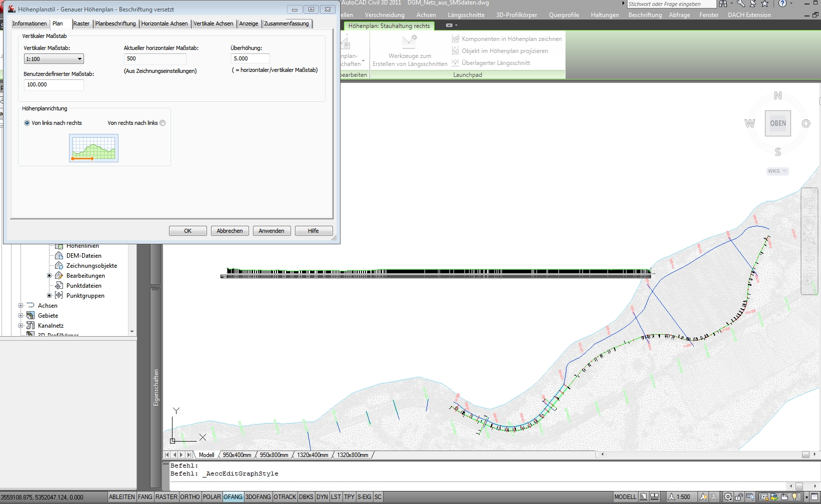Click the Gebiete site icon
This screenshot has height=504, width=821.
coord(30,315)
